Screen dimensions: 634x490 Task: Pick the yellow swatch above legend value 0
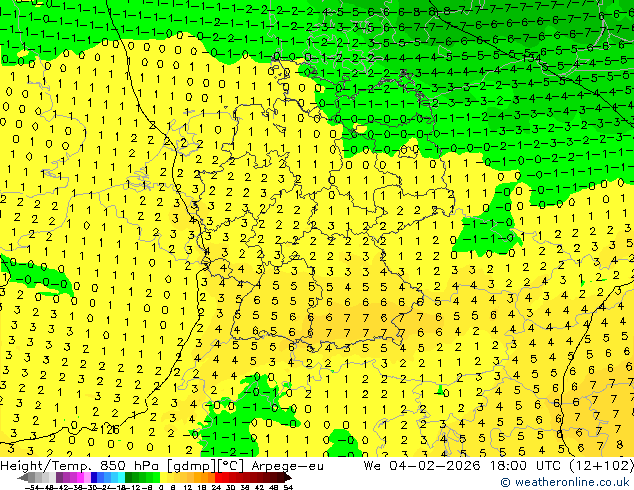(163, 477)
